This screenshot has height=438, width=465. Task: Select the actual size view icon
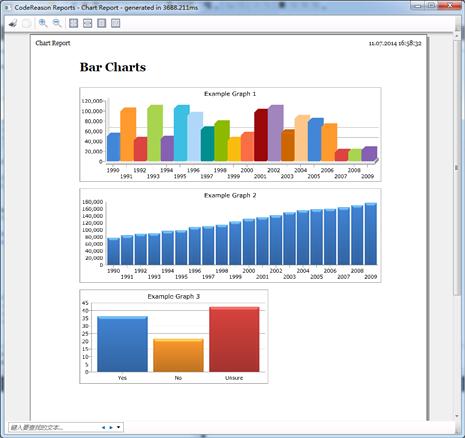point(73,23)
